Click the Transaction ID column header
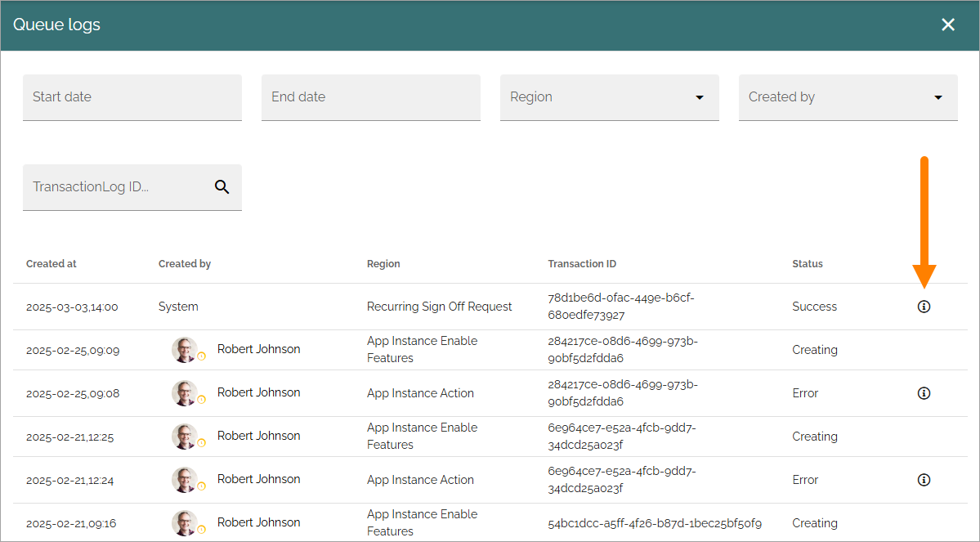Viewport: 980px width, 542px height. 582,264
